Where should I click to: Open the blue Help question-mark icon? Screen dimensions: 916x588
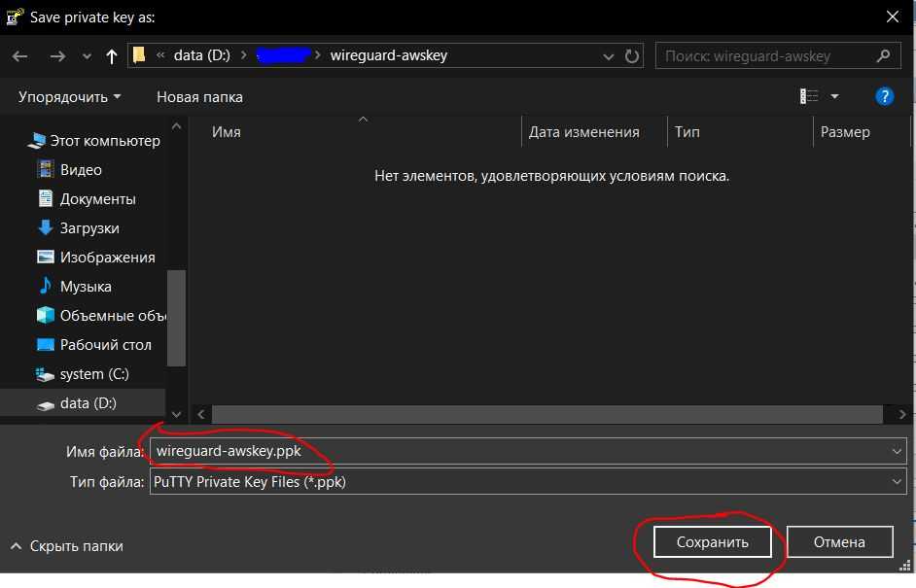click(884, 96)
